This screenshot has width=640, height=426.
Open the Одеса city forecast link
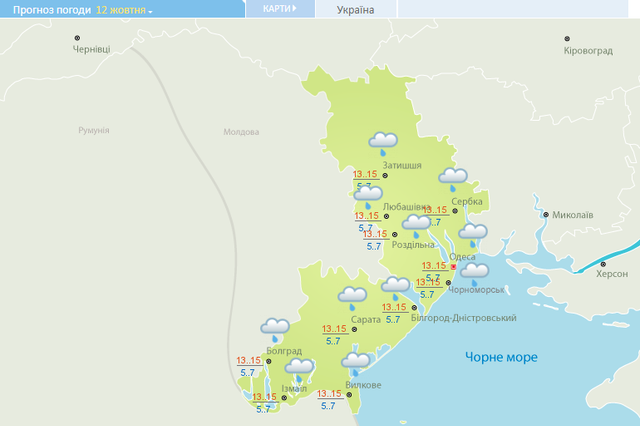tap(462, 257)
